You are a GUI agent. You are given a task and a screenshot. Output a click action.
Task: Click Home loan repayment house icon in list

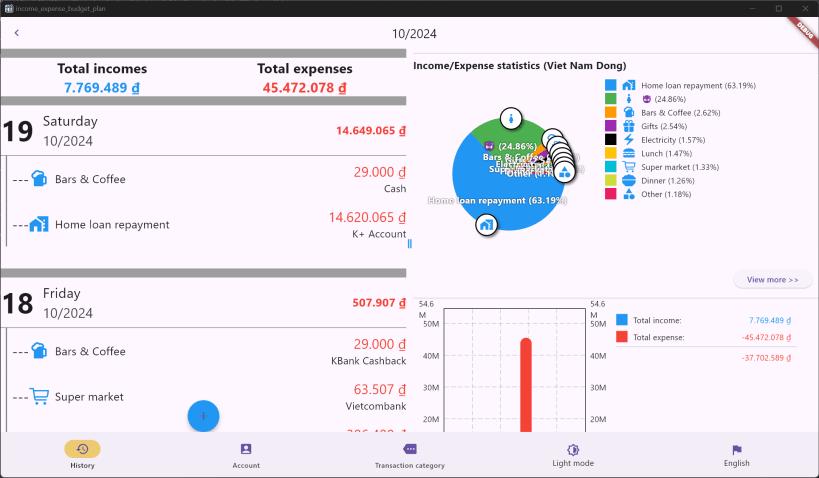click(39, 224)
